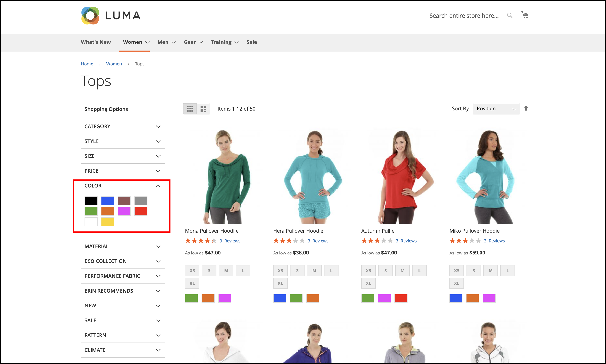The image size is (606, 364).
Task: Open the shopping cart
Action: click(525, 15)
